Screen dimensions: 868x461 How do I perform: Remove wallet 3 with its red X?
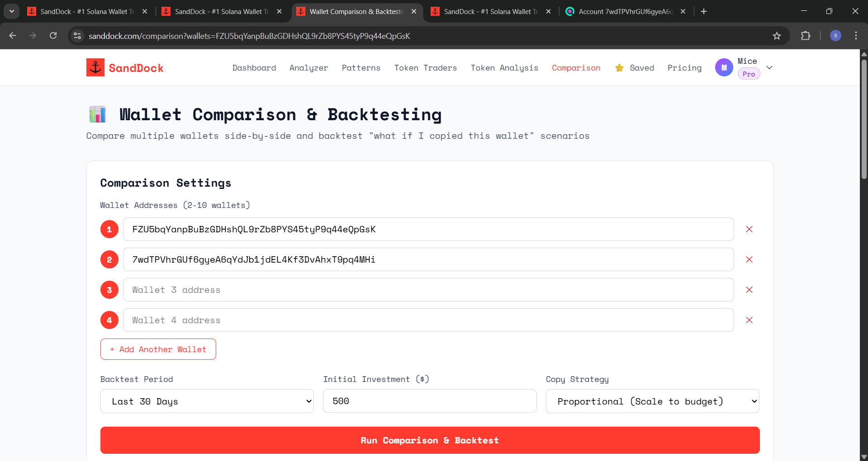tap(749, 290)
